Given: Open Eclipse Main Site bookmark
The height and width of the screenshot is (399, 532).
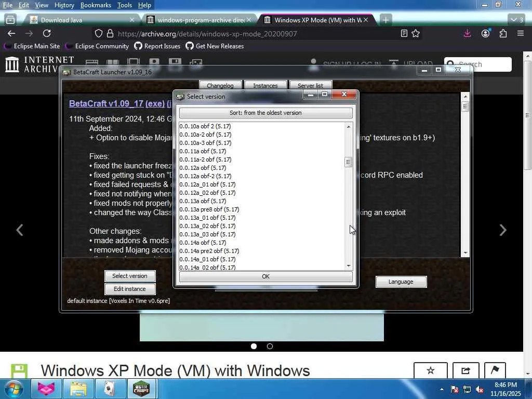Looking at the screenshot, I should [x=33, y=46].
